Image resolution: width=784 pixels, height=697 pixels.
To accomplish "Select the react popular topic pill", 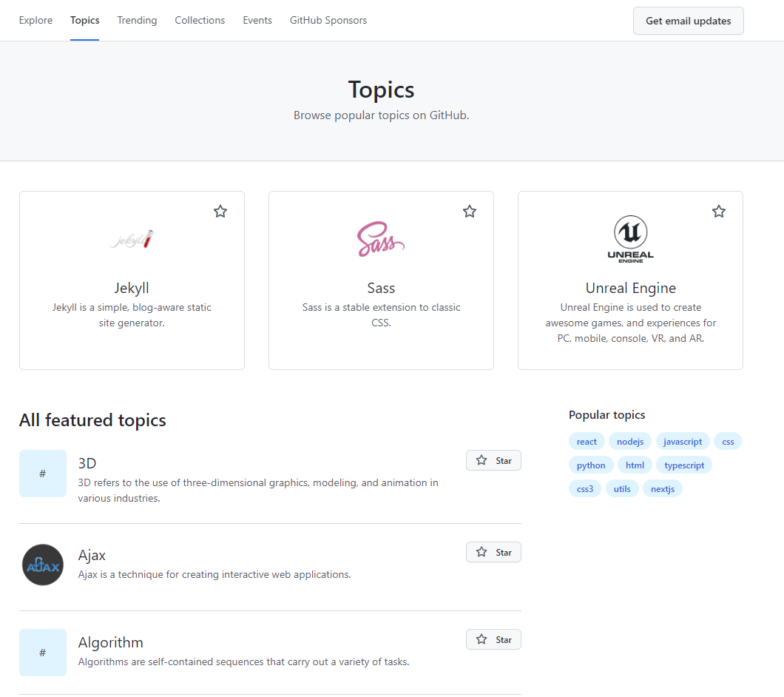I will click(587, 440).
